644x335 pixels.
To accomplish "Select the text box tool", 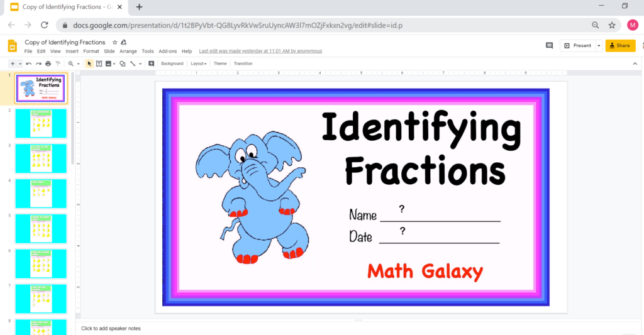I will [x=99, y=63].
